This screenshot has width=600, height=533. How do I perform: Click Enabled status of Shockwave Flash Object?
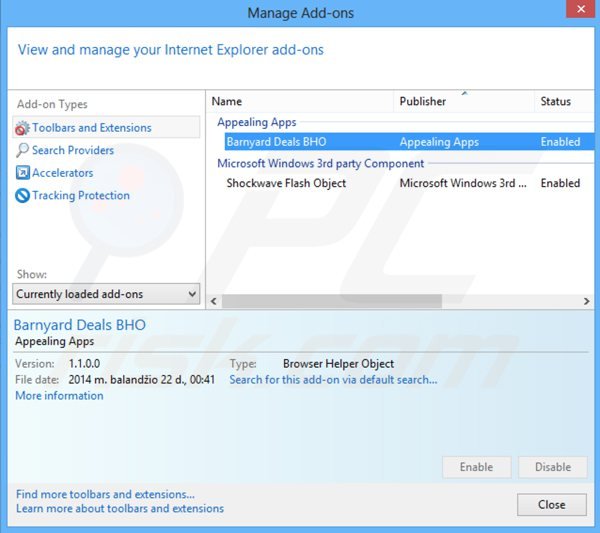click(560, 183)
